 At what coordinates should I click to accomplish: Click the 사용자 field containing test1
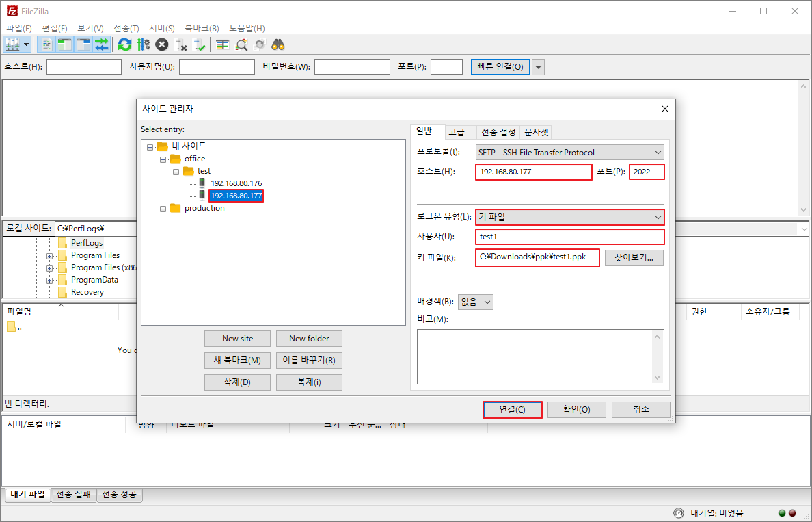point(569,237)
